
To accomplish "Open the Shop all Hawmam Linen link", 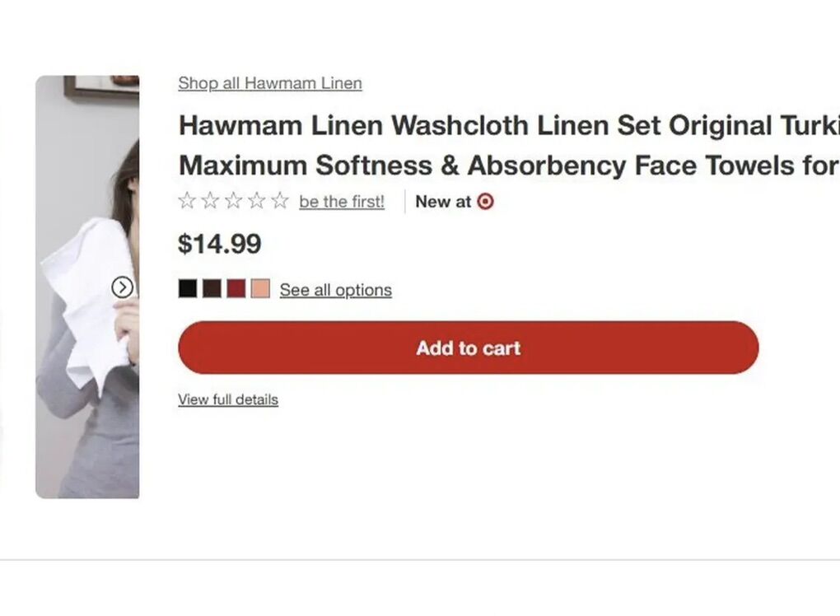I will click(269, 83).
